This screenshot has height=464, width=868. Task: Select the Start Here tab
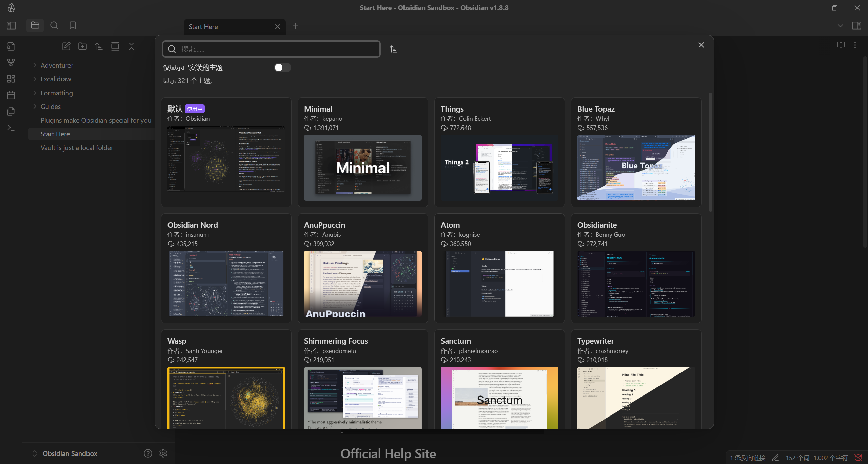[x=235, y=27]
